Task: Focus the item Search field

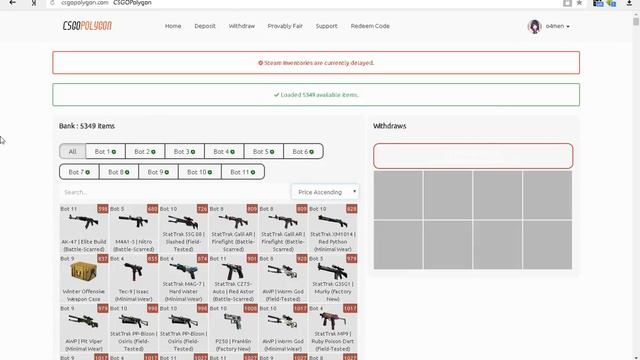Action: [x=175, y=192]
